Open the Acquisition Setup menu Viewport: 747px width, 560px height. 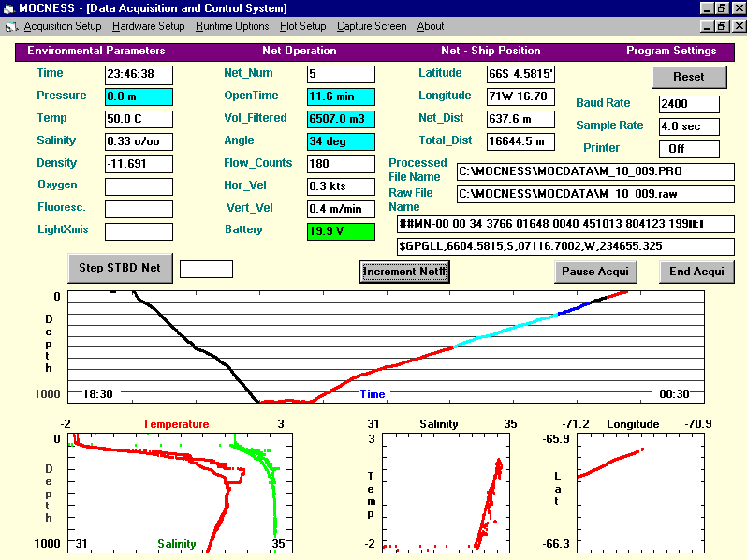click(x=63, y=26)
